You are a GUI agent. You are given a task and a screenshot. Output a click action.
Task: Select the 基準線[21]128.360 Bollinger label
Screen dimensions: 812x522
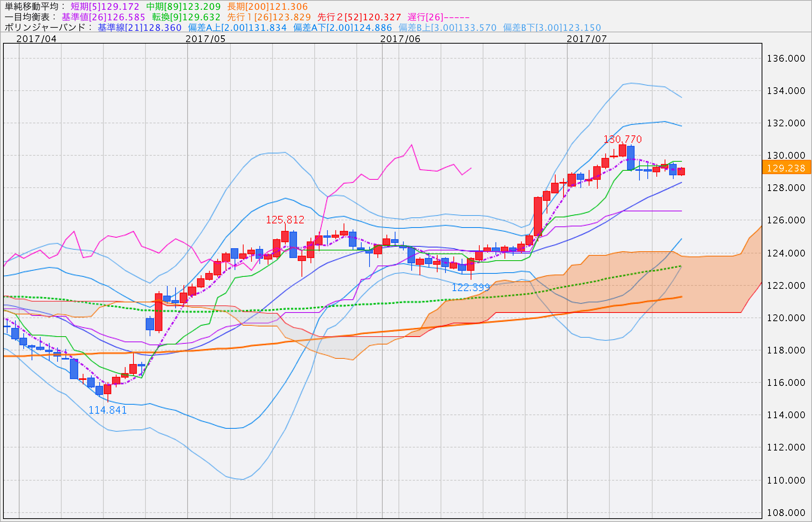tap(139, 27)
